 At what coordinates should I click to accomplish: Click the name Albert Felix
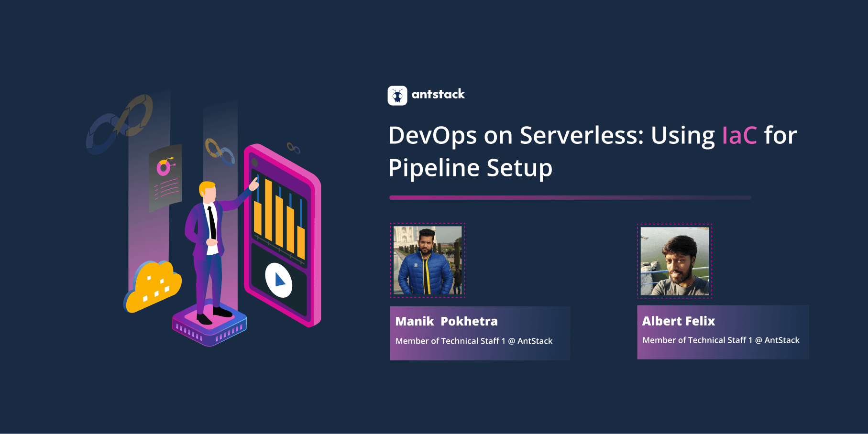coord(678,321)
